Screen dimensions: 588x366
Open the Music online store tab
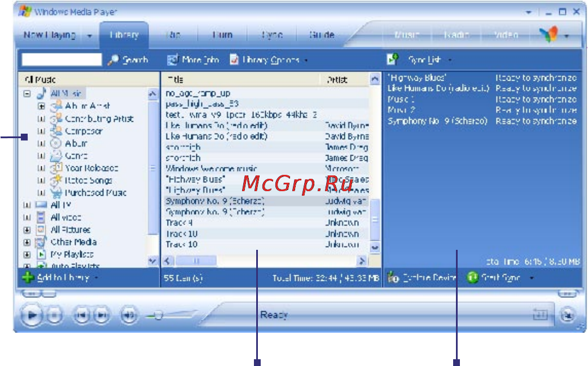tap(407, 35)
